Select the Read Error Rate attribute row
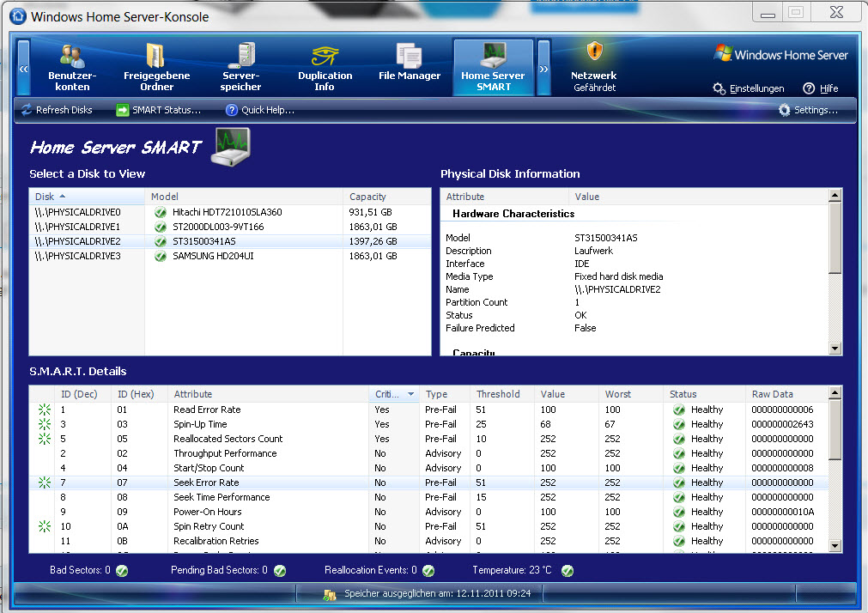 tap(429, 410)
